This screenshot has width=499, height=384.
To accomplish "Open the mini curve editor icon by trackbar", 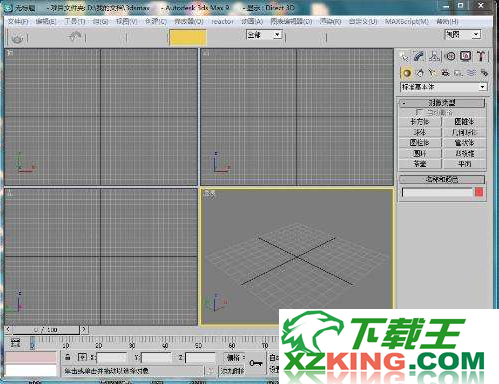I will pyautogui.click(x=15, y=342).
